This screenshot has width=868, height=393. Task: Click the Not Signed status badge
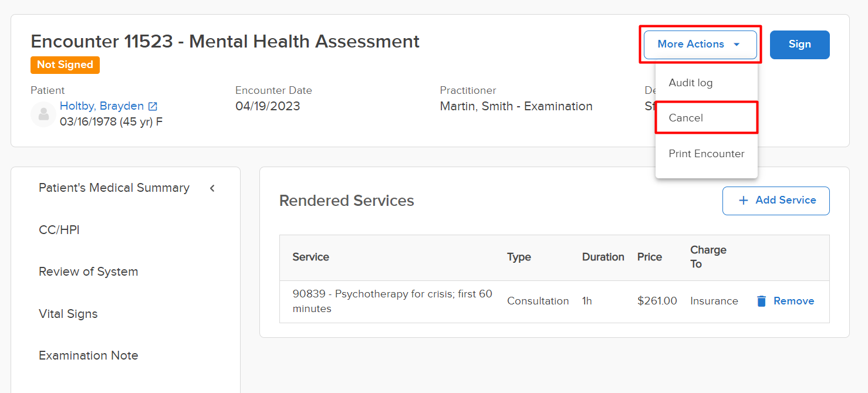[x=65, y=65]
